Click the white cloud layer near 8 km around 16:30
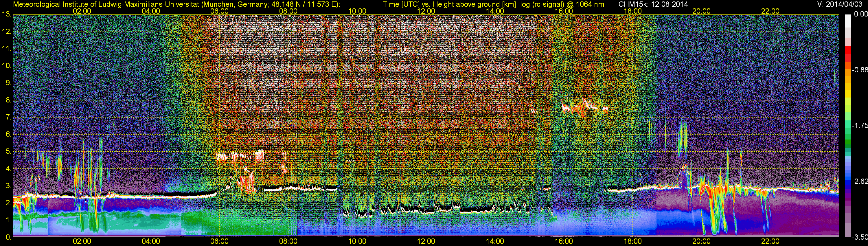The width and height of the screenshot is (868, 246). click(x=585, y=107)
